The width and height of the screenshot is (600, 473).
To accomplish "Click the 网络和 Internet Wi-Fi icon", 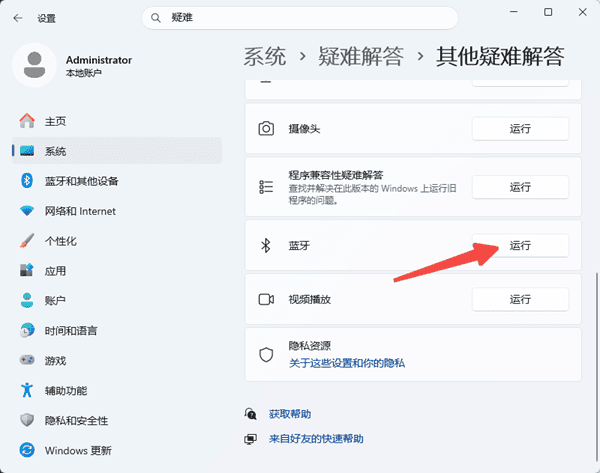I will [x=27, y=210].
